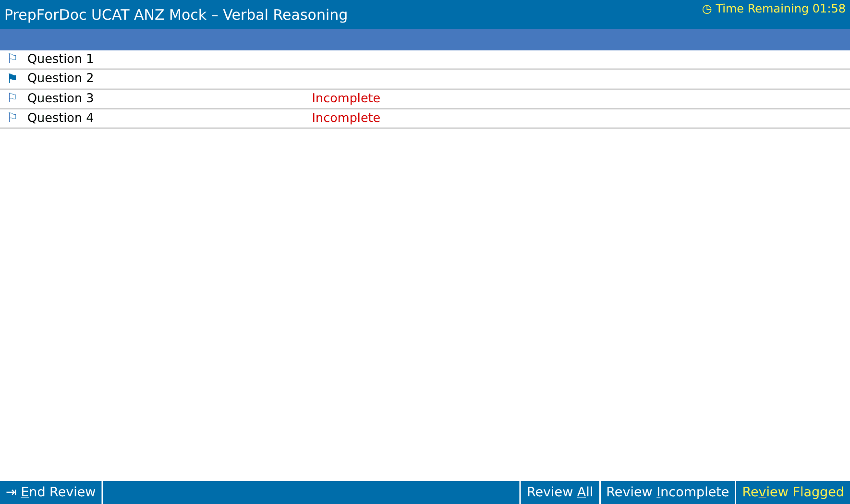Screen dimensions: 850x504
Task: Toggle the flag icon for Question 3
Action: [12, 98]
